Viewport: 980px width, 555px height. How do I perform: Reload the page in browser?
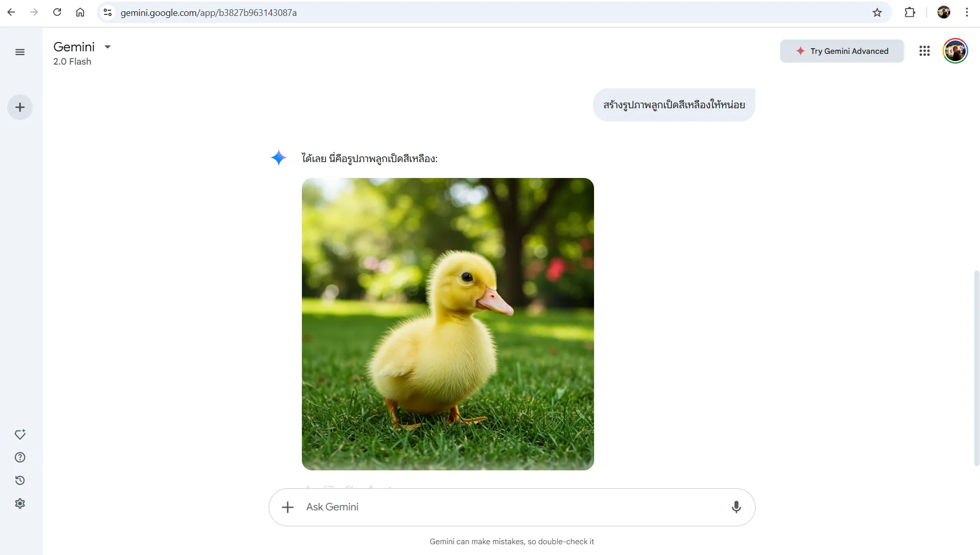coord(57,12)
